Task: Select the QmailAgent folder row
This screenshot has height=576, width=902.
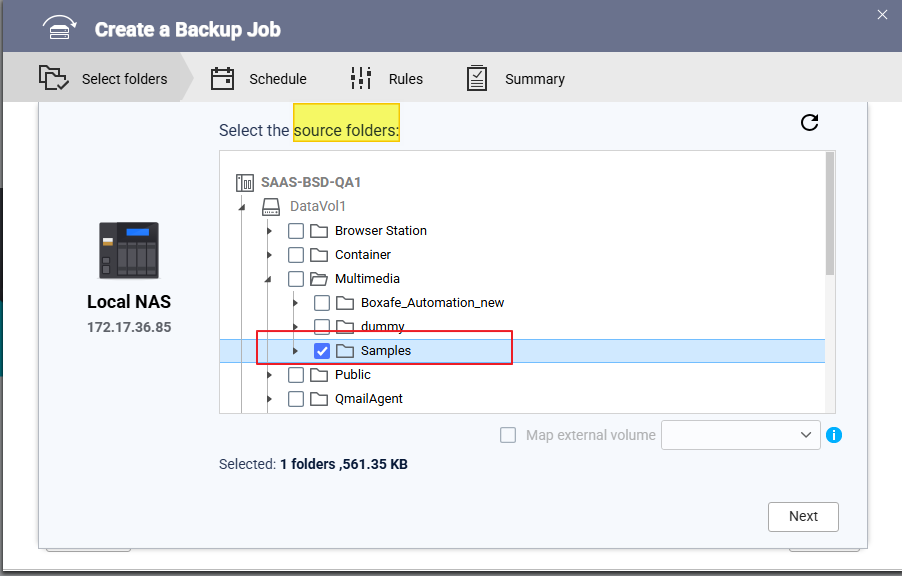Action: 368,399
